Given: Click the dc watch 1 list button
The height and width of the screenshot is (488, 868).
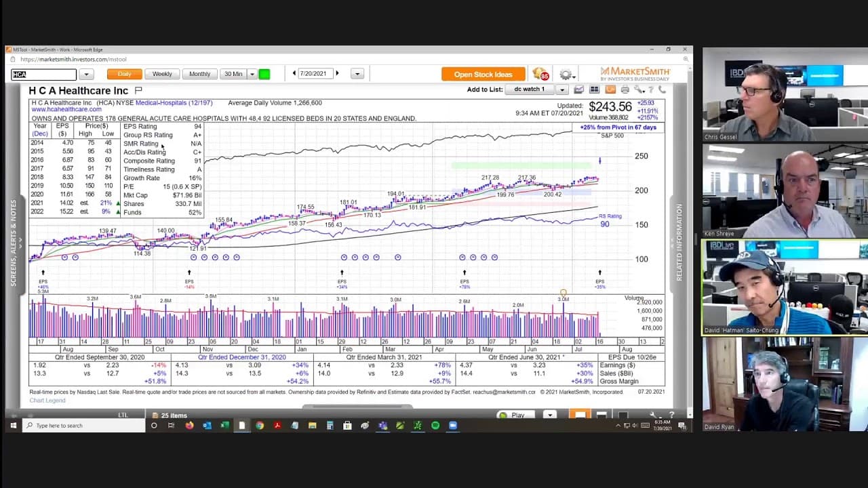Looking at the screenshot, I should 530,89.
